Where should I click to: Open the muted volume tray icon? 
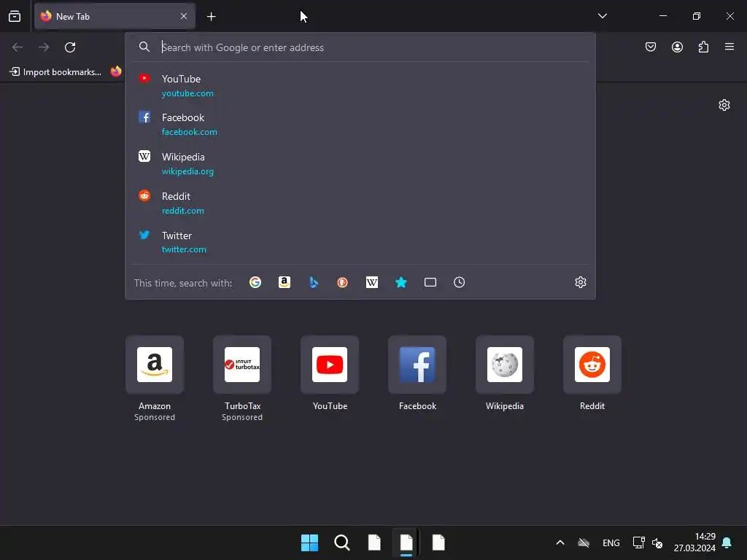pyautogui.click(x=657, y=542)
